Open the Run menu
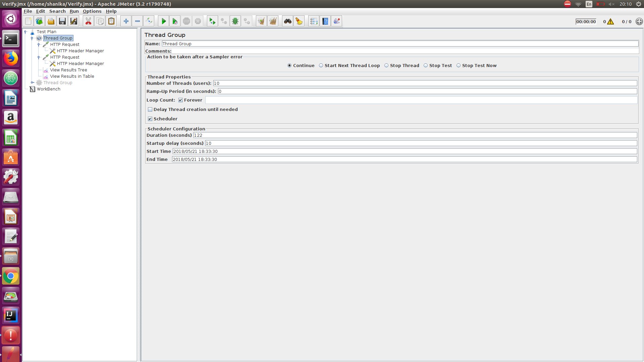The width and height of the screenshot is (644, 362). coord(74,11)
